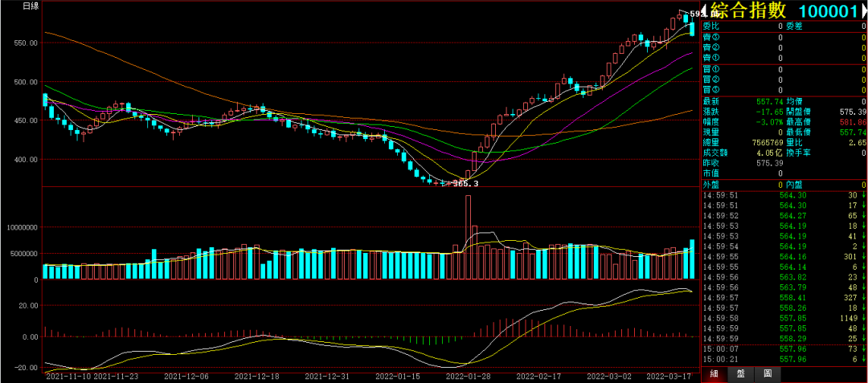868x383 pixels.
Task: Select the 15:00:07 tick row
Action: 784,349
